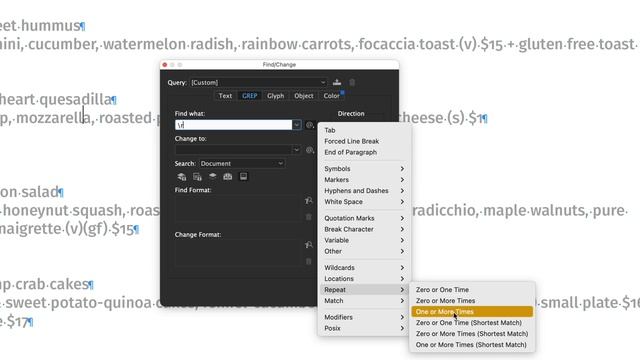
Task: Choose Tab from the special characters menu
Action: point(364,130)
